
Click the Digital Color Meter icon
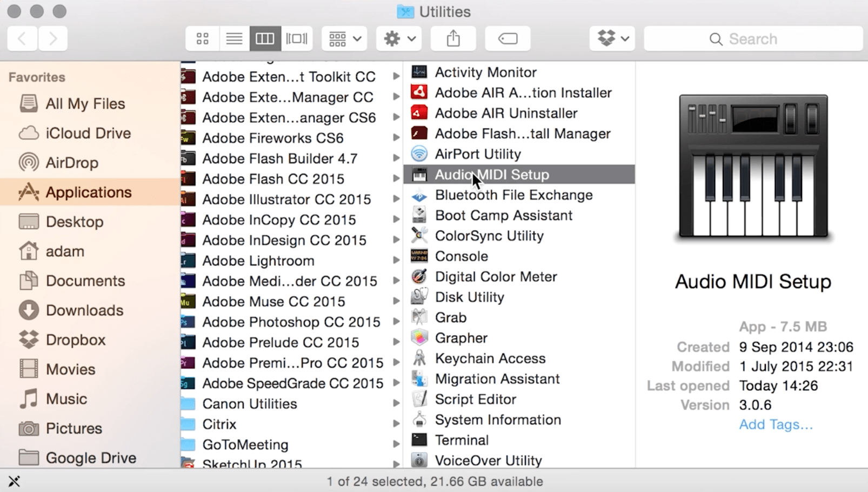[419, 277]
